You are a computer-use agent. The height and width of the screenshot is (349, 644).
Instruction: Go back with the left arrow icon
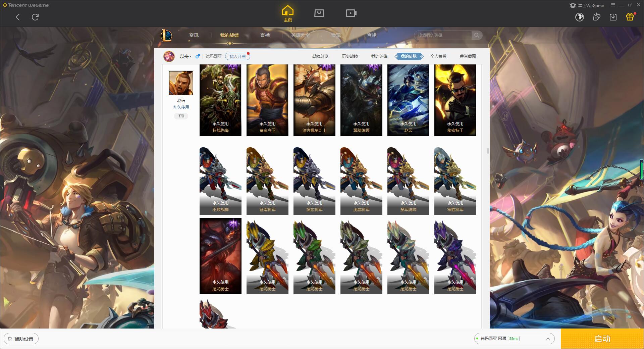[18, 17]
